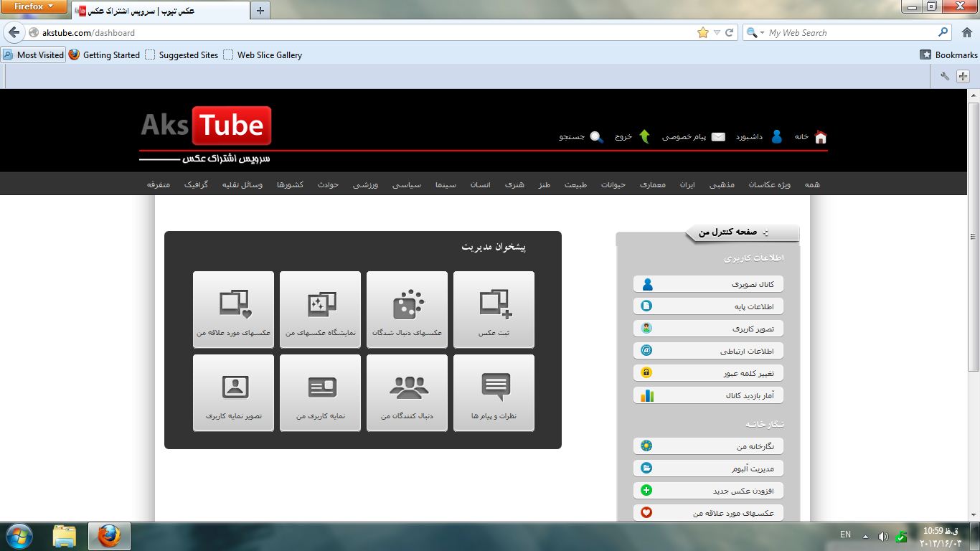Open a new tab with the plus button

coord(260,10)
